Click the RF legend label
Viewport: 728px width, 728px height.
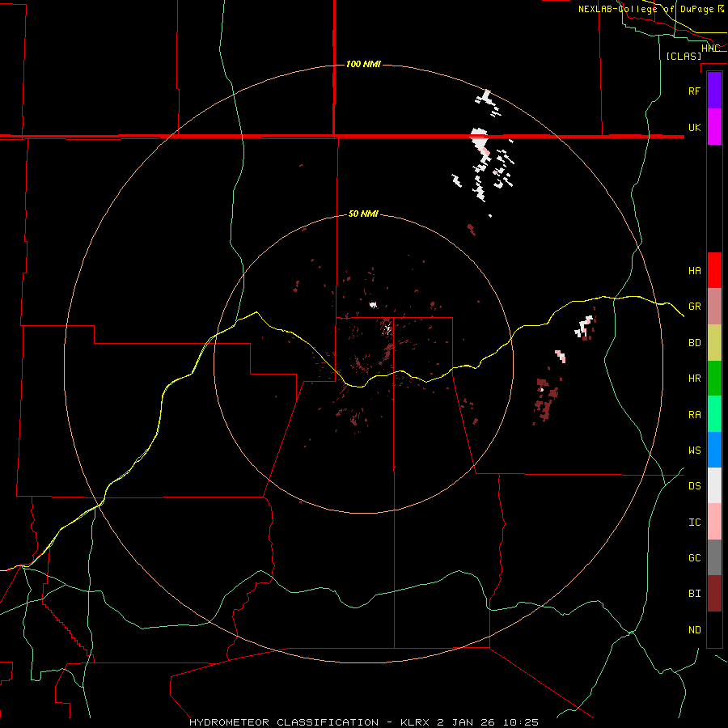coord(694,91)
